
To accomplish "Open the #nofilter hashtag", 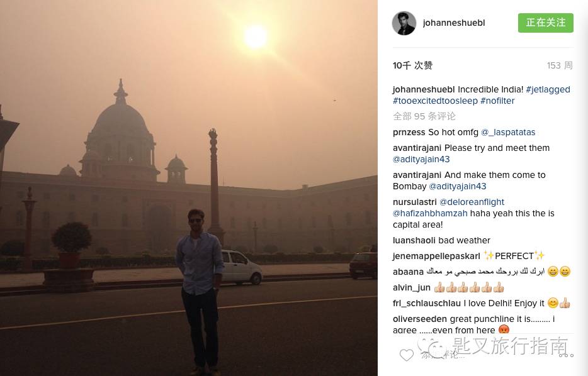I will pos(497,101).
